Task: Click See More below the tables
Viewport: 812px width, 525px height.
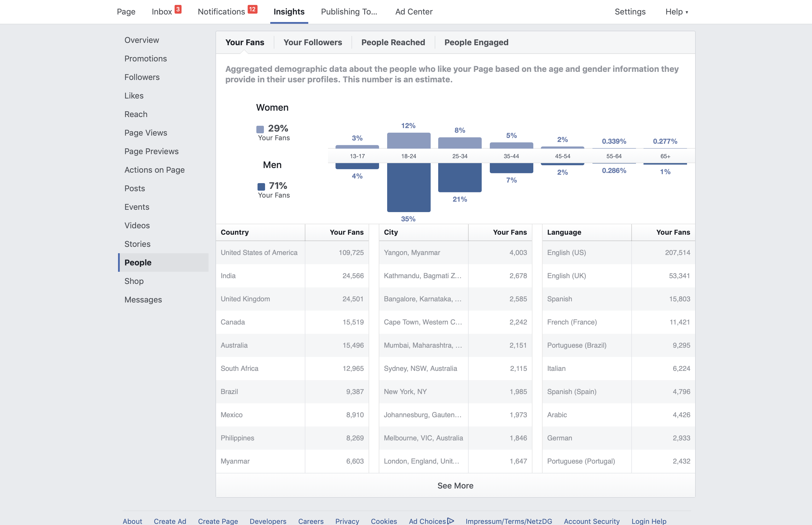Action: (x=456, y=486)
